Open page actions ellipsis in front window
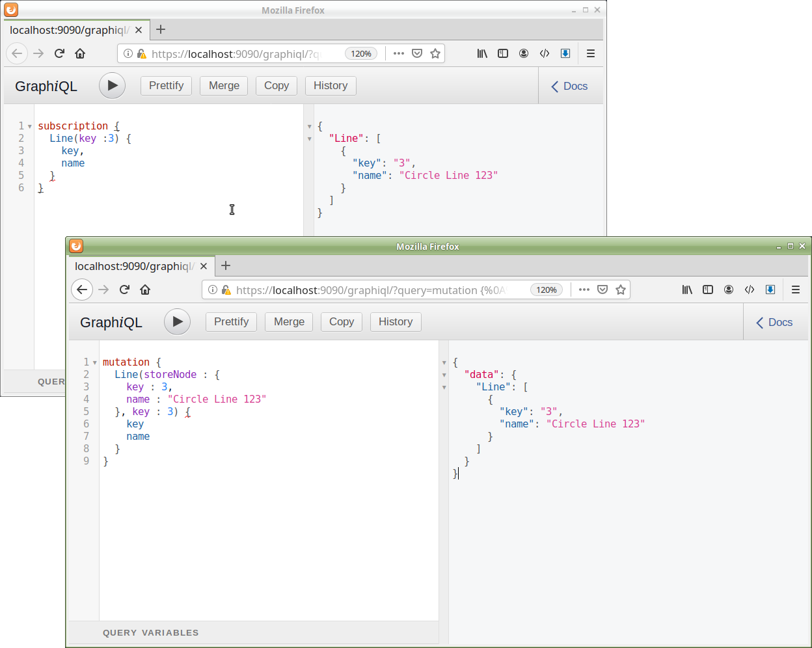The width and height of the screenshot is (812, 648). click(584, 290)
